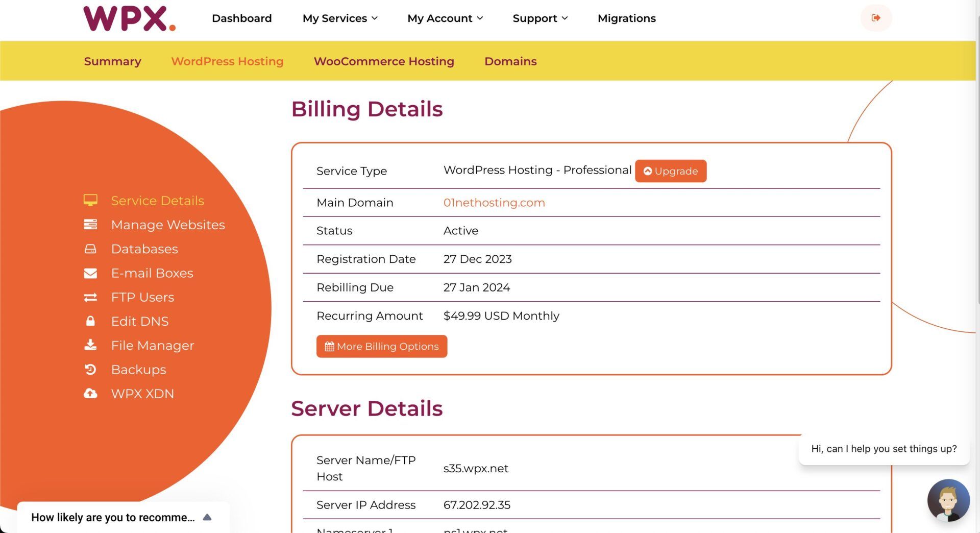Open File Manager in the sidebar

[x=153, y=346]
